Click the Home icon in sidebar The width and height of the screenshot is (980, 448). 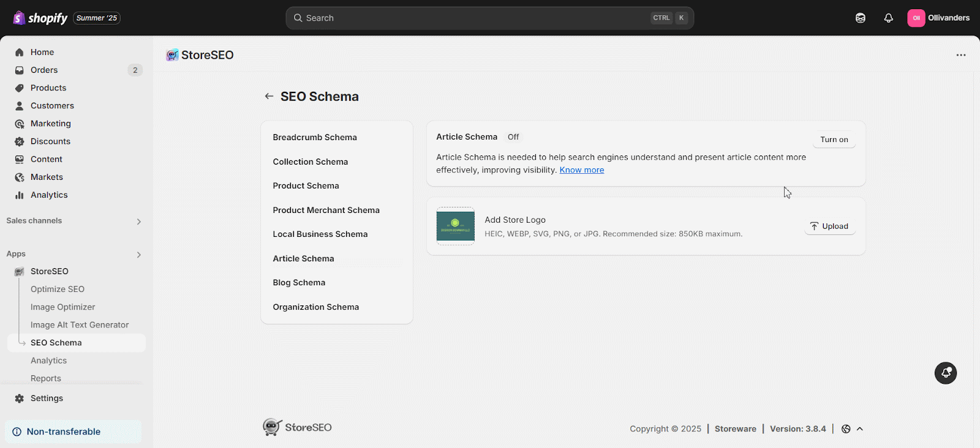(x=20, y=52)
